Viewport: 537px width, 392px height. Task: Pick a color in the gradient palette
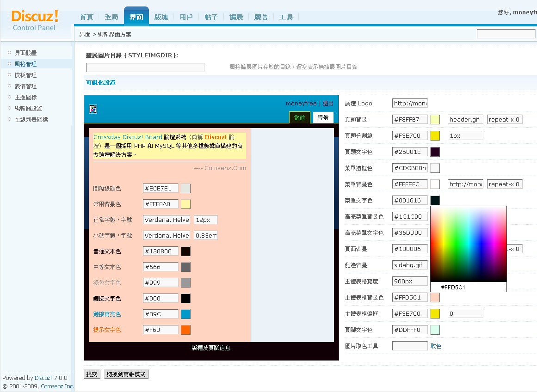coord(468,243)
